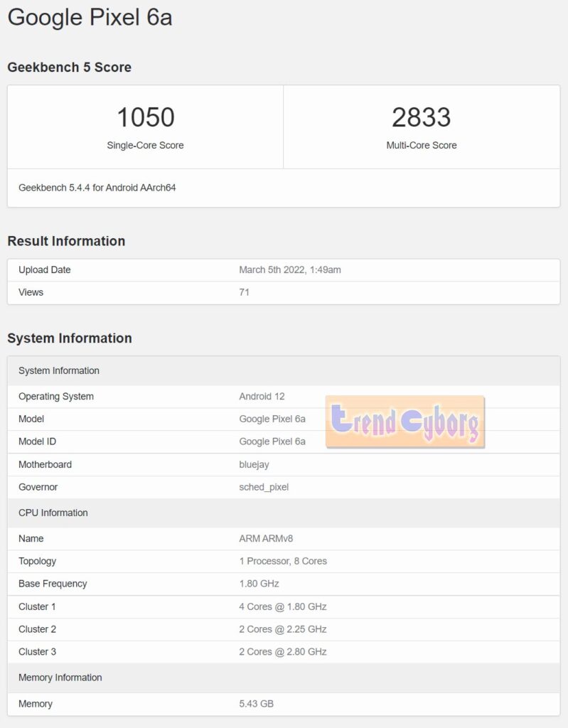Click the Topology label

37,562
